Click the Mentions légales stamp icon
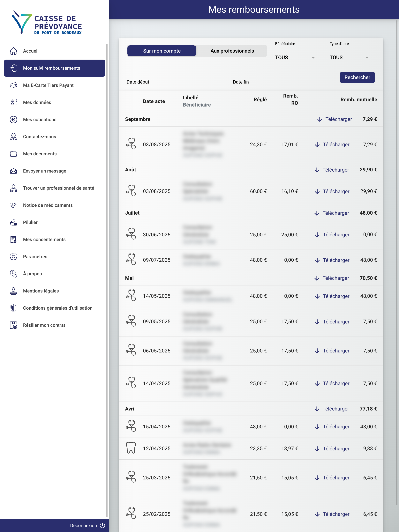Image resolution: width=399 pixels, height=532 pixels. 13,291
